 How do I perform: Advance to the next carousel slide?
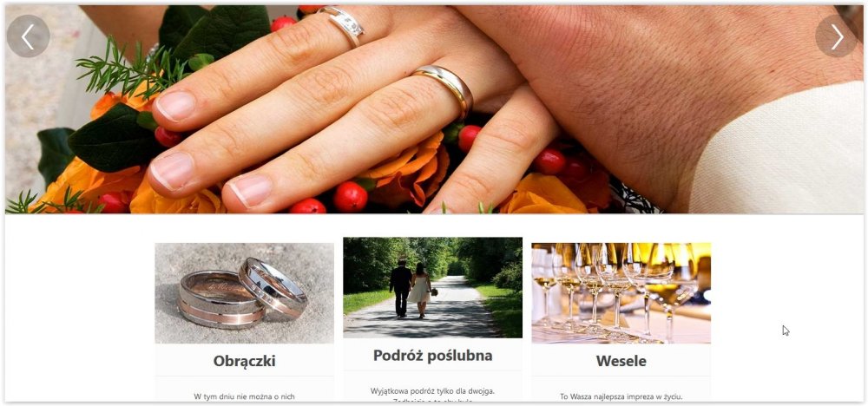pyautogui.click(x=837, y=36)
